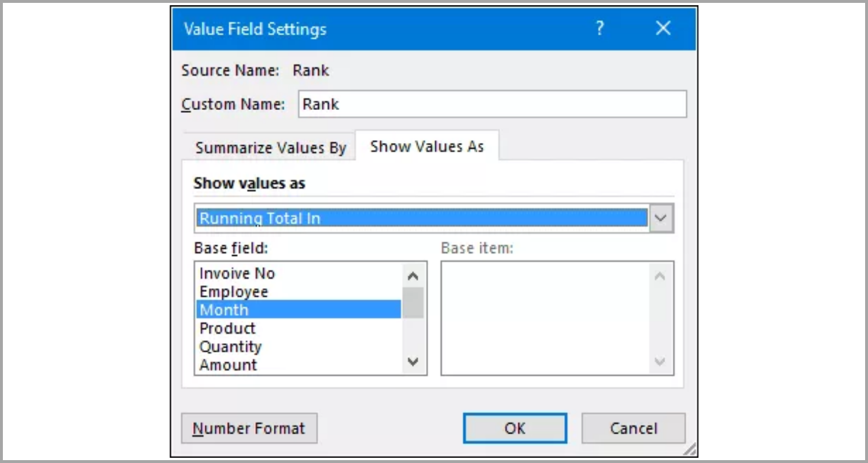Click the Base item scroll-down arrow
The image size is (868, 463).
[x=660, y=360]
